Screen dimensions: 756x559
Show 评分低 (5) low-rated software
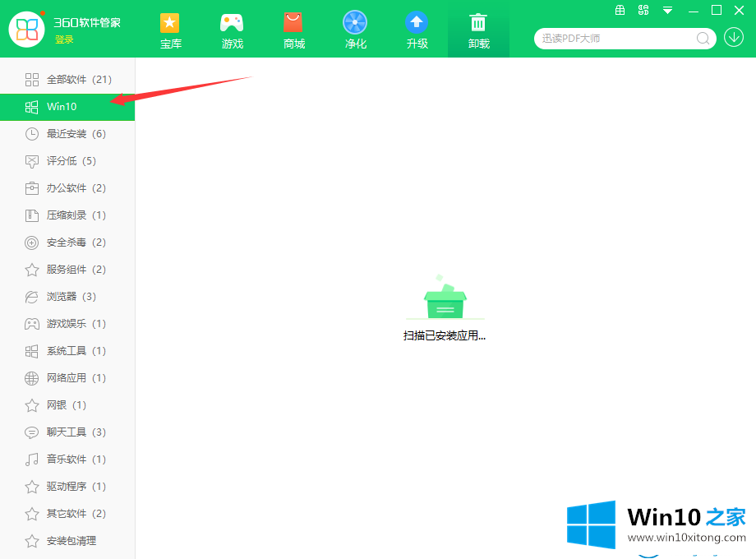(x=67, y=160)
